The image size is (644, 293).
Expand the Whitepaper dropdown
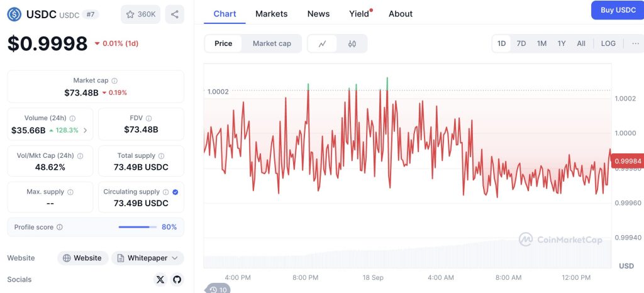(175, 258)
